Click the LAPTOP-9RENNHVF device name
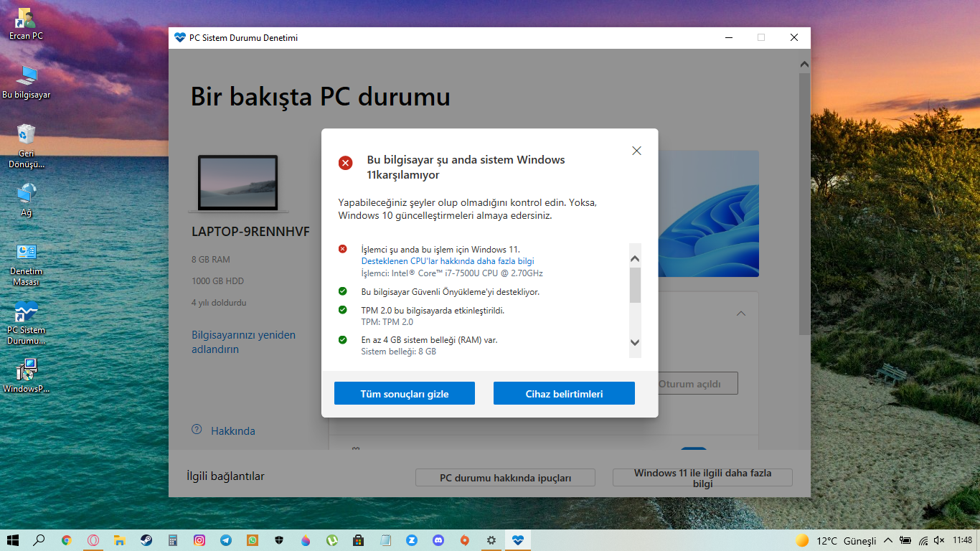This screenshot has height=551, width=980. (250, 232)
